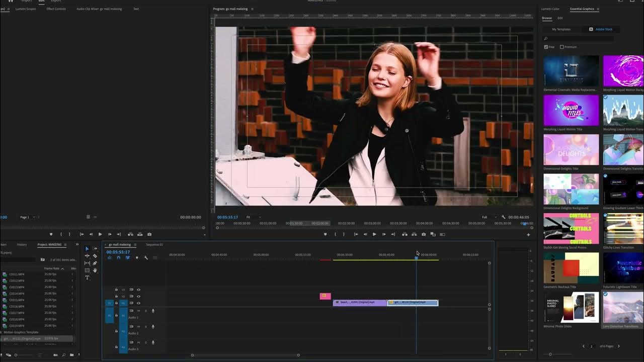Mute Audio 1 track
The image size is (644, 362).
[x=138, y=311]
